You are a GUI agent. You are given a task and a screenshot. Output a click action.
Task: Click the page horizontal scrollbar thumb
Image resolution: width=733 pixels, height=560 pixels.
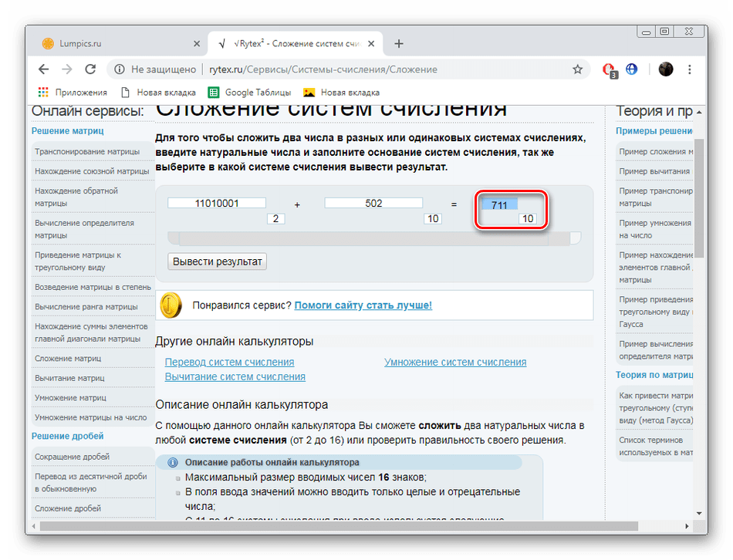pyautogui.click(x=339, y=526)
